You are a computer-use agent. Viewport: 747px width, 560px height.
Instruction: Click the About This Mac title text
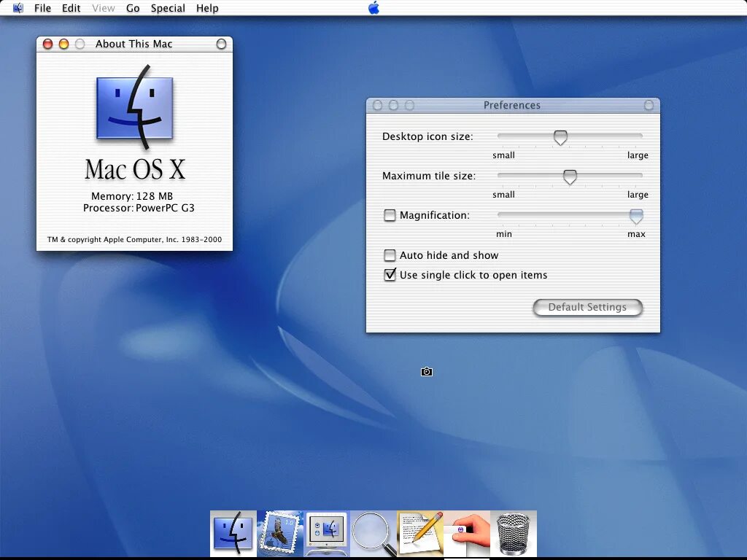click(x=134, y=44)
